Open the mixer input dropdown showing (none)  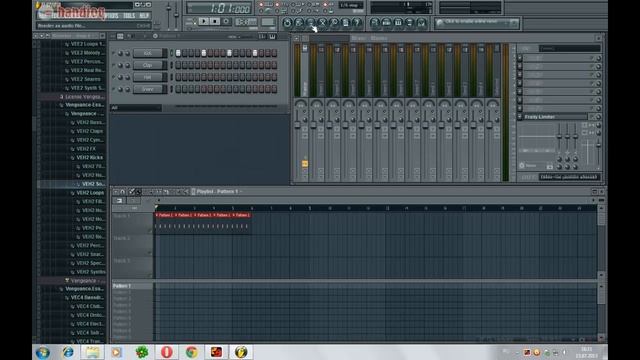click(569, 49)
